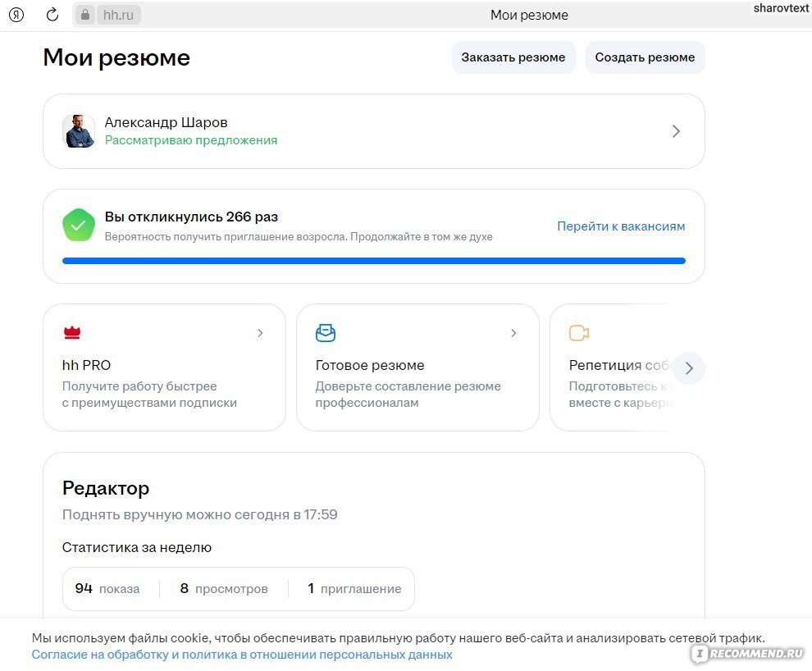Image resolution: width=812 pixels, height=671 pixels.
Task: Expand the Александр Шаров profile card
Action: coord(675,130)
